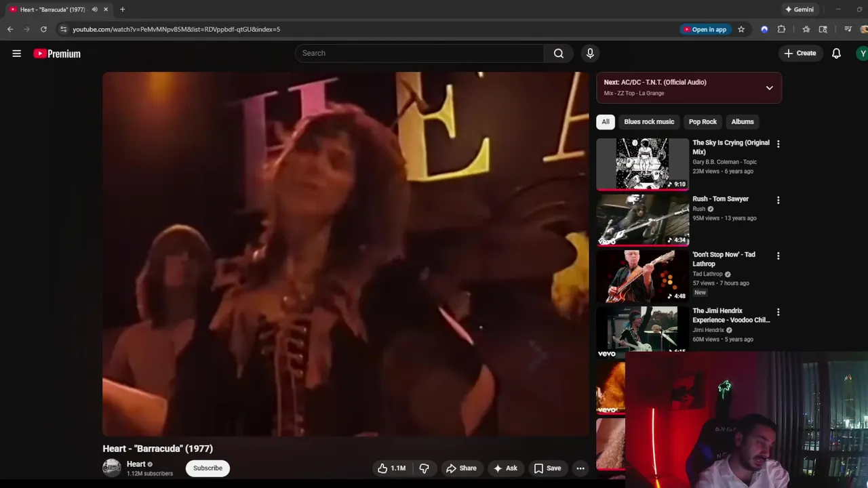Screen dimensions: 868x488
Task: Open Jimi Hendrix Experience Voodoo title
Action: tap(730, 315)
